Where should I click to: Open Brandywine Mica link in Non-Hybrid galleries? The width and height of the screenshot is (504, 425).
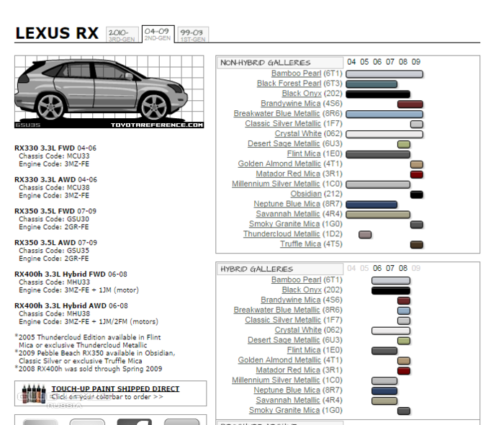coord(291,103)
